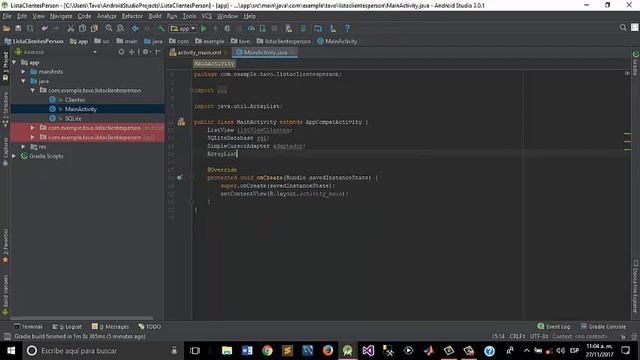Click the Debug app bug icon

(227, 29)
